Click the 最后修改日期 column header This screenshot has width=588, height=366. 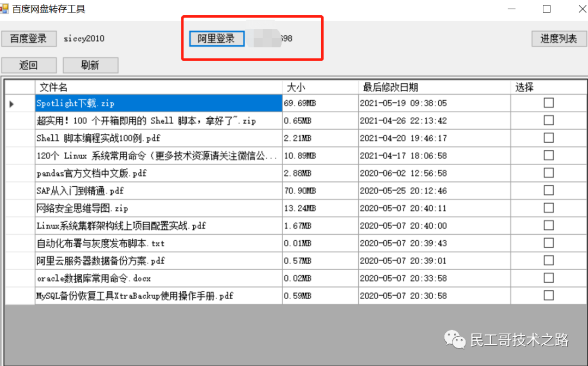(434, 87)
